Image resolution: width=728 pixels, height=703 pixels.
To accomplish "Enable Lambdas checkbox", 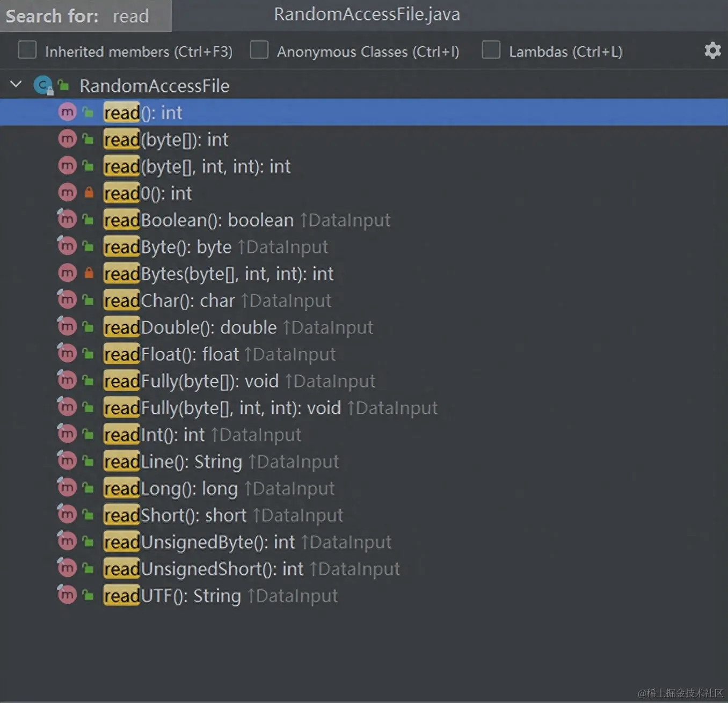I will click(491, 50).
